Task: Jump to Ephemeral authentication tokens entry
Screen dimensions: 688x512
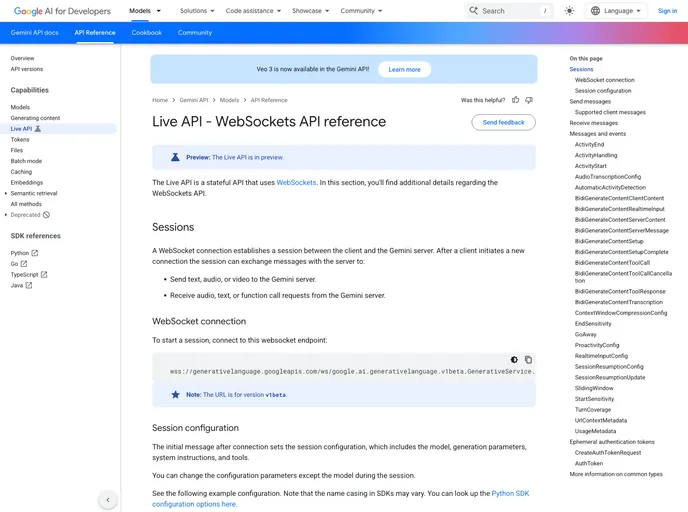Action: (612, 442)
